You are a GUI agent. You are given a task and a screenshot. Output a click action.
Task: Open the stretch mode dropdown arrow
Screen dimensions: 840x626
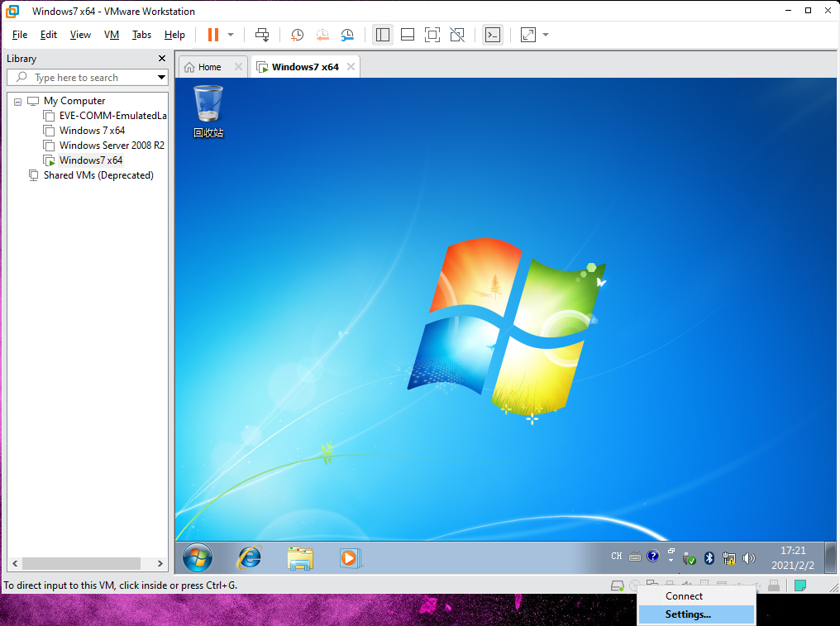(546, 35)
